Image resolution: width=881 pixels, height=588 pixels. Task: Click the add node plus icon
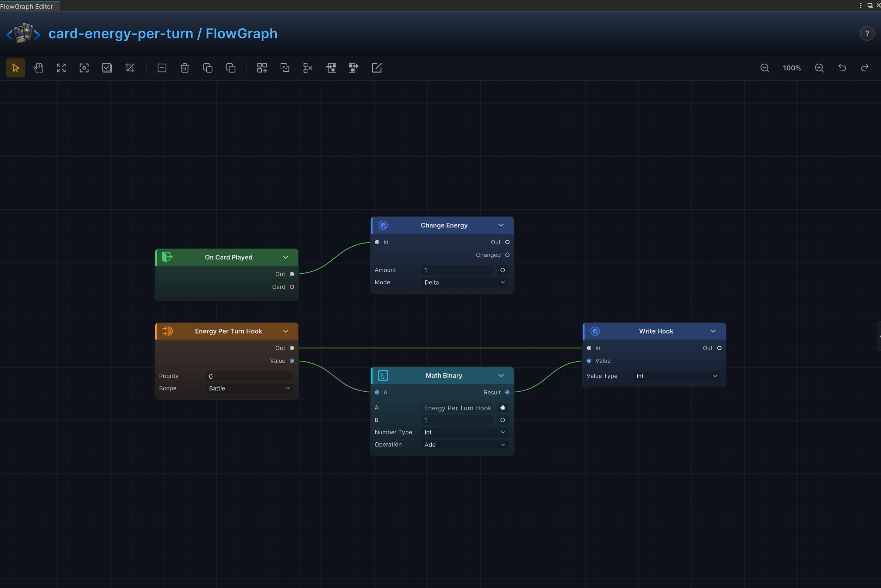click(x=162, y=68)
